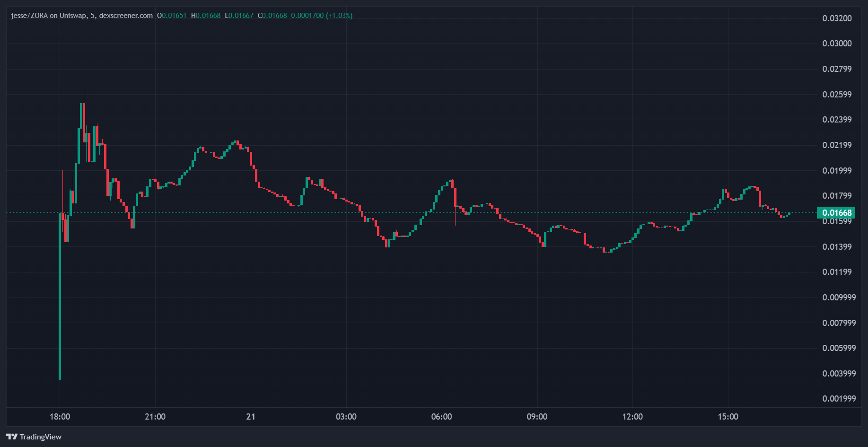Click the TradingView logo icon
Image resolution: width=868 pixels, height=447 pixels.
click(x=12, y=437)
